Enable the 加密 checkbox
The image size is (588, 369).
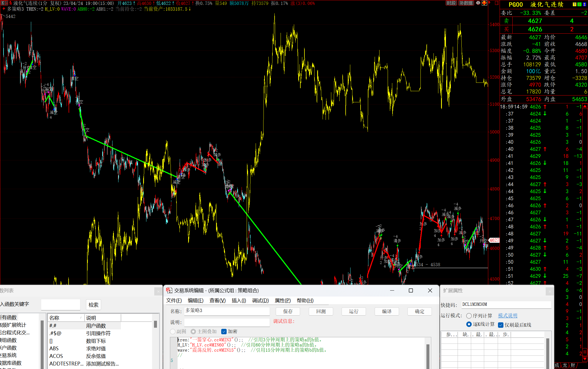click(224, 332)
